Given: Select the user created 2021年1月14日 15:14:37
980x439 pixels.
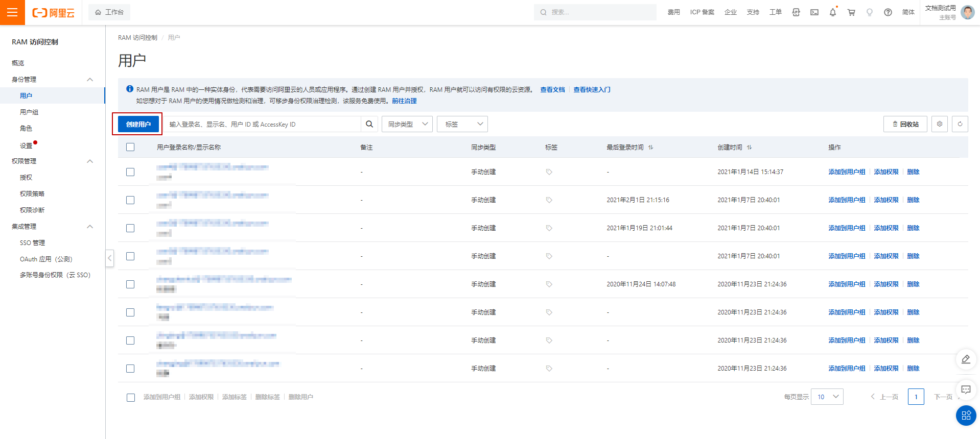Looking at the screenshot, I should coord(130,172).
